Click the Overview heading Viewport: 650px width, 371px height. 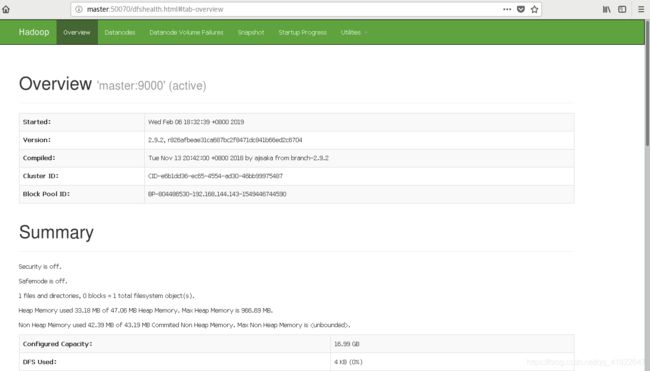pos(55,84)
